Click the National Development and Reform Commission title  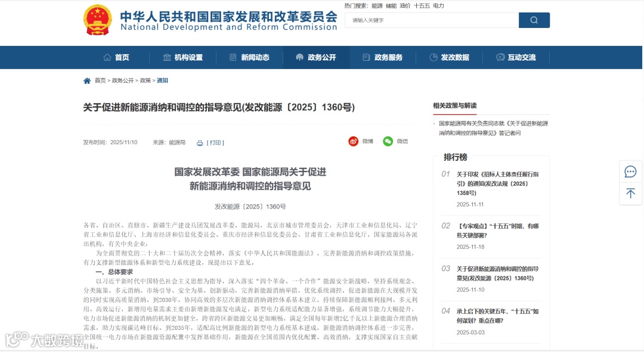click(229, 27)
